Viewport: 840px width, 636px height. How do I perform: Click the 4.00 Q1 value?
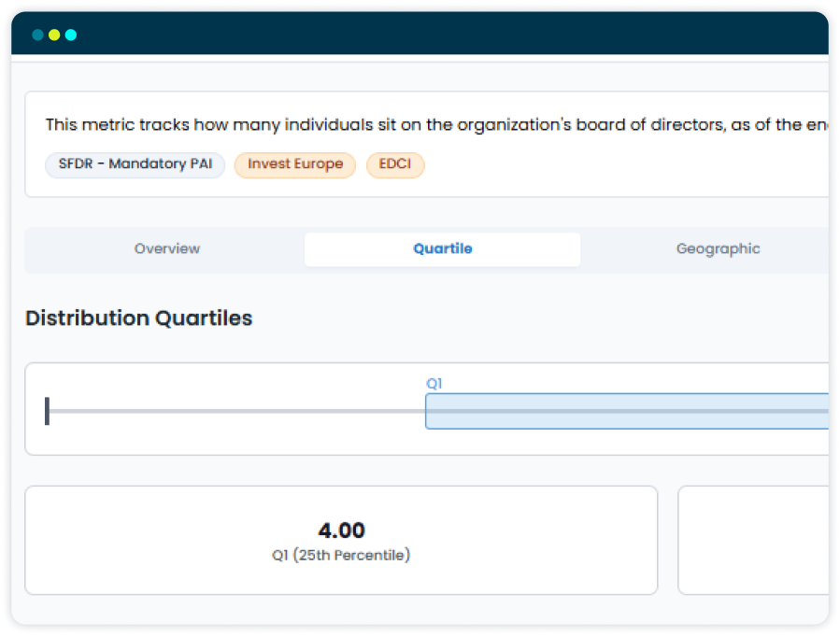pyautogui.click(x=341, y=530)
